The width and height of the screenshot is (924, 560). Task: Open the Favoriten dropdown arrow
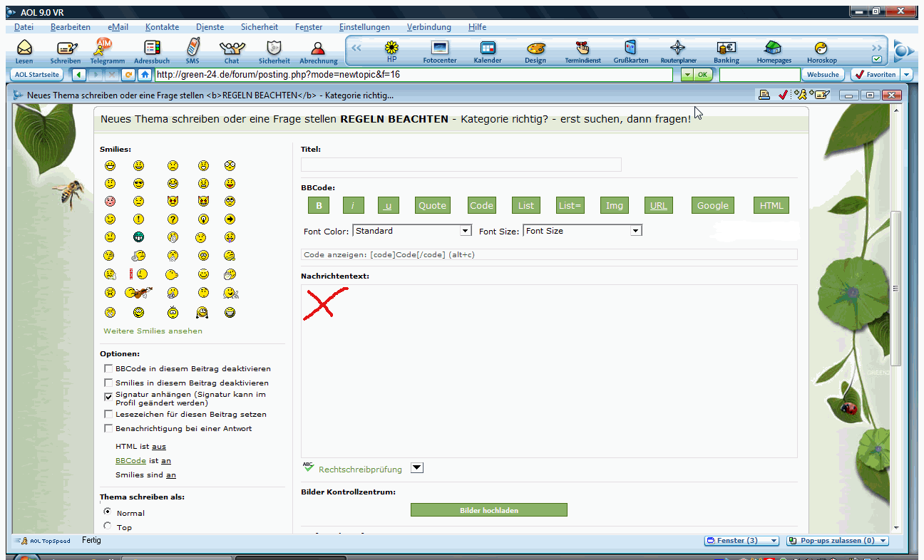coord(906,75)
